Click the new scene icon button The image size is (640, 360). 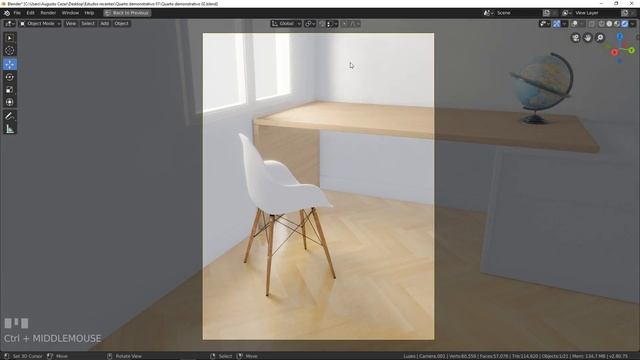point(547,13)
